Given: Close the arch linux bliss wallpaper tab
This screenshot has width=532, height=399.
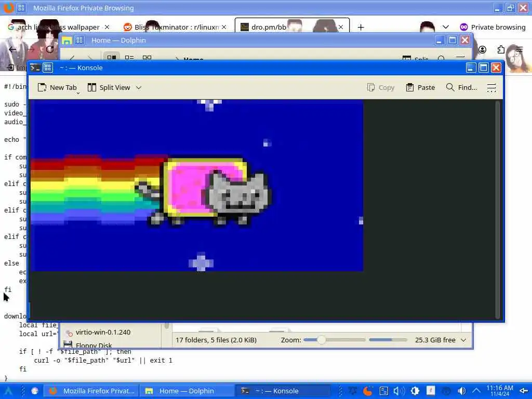Looking at the screenshot, I should pos(107,27).
